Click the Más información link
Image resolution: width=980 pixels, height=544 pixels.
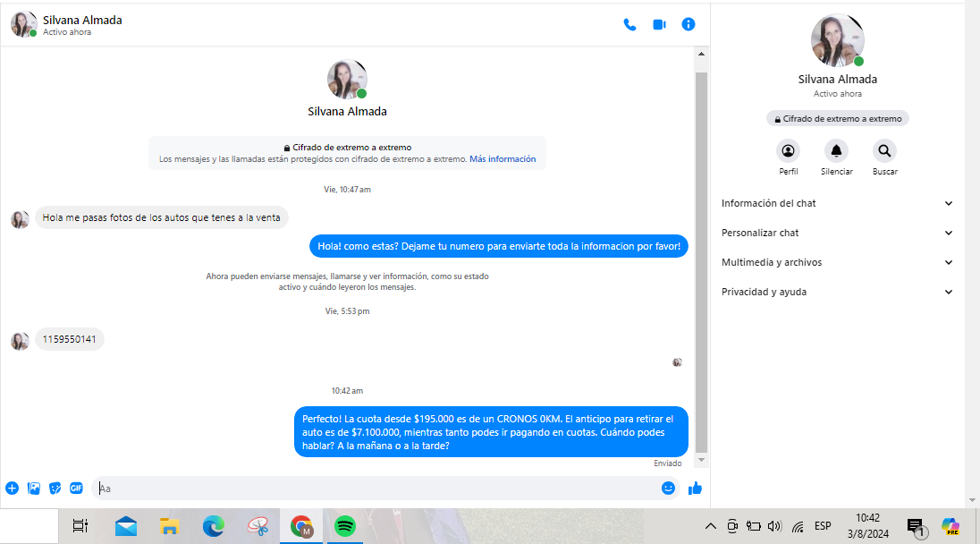tap(503, 159)
